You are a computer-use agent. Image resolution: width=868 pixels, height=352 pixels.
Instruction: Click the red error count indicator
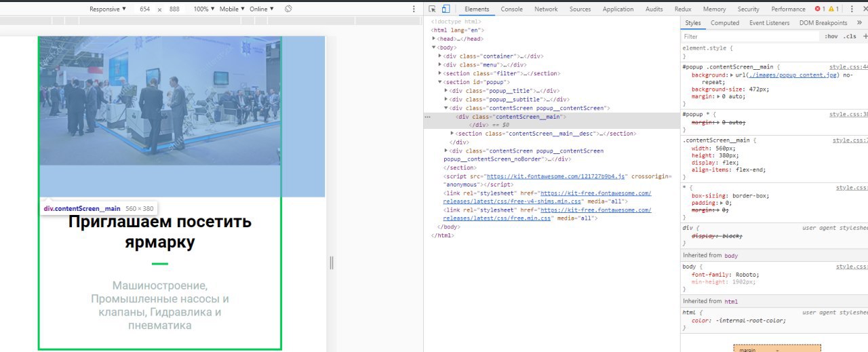820,9
